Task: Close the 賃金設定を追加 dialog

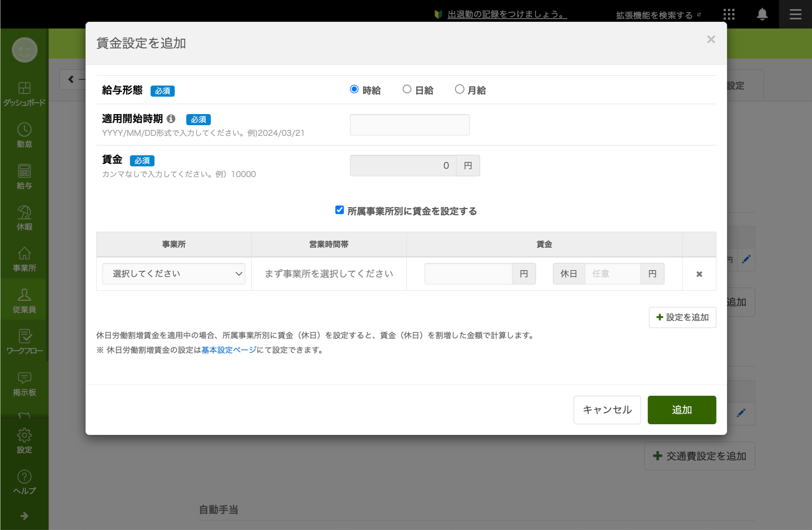Action: 711,39
